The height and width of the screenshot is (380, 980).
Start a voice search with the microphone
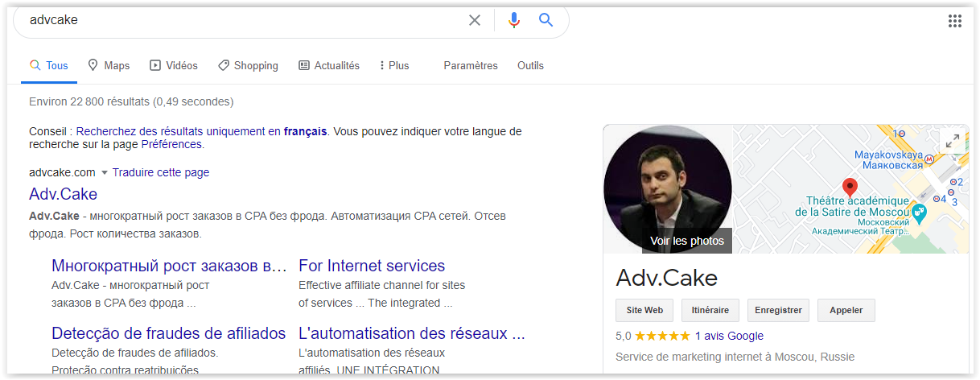pos(514,20)
